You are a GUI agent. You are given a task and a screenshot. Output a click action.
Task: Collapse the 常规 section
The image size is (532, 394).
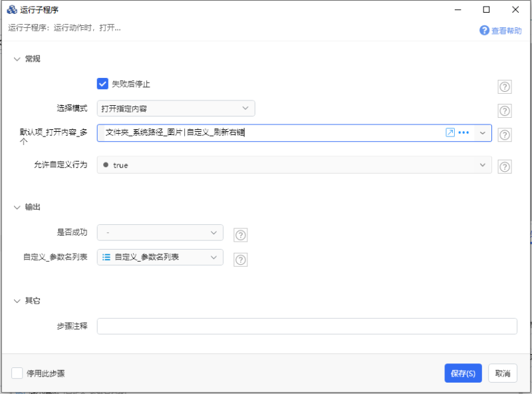coord(17,59)
